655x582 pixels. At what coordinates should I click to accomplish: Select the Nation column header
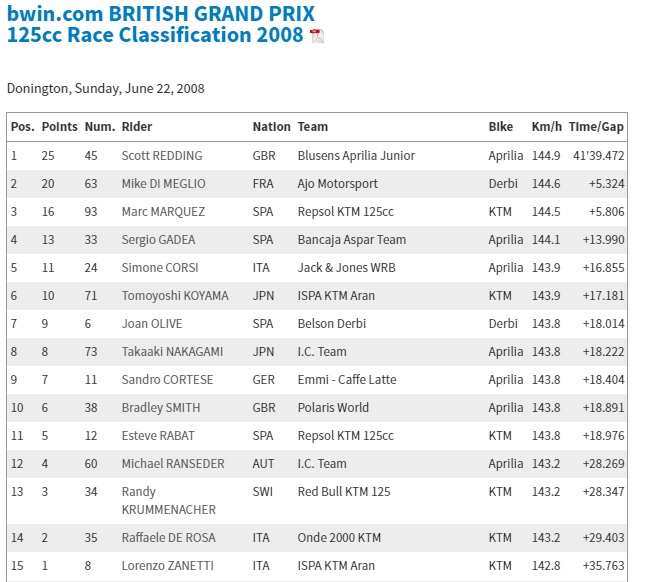(x=271, y=127)
